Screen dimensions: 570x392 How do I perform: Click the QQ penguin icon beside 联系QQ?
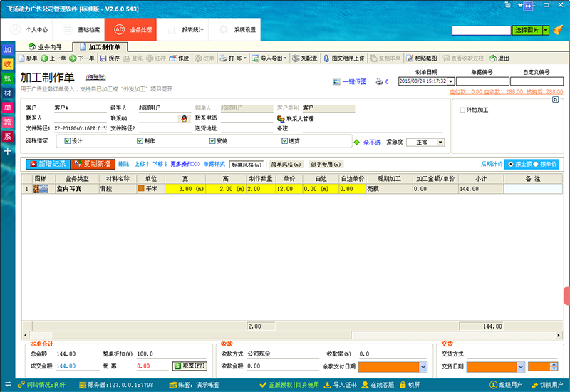(x=185, y=118)
